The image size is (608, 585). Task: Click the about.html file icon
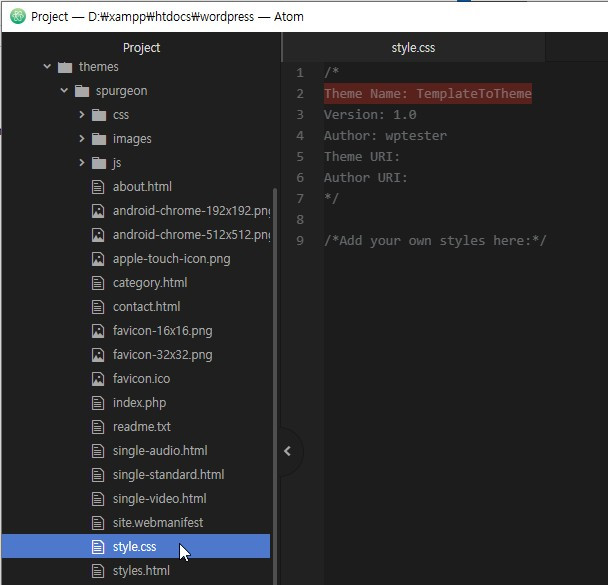tap(98, 187)
